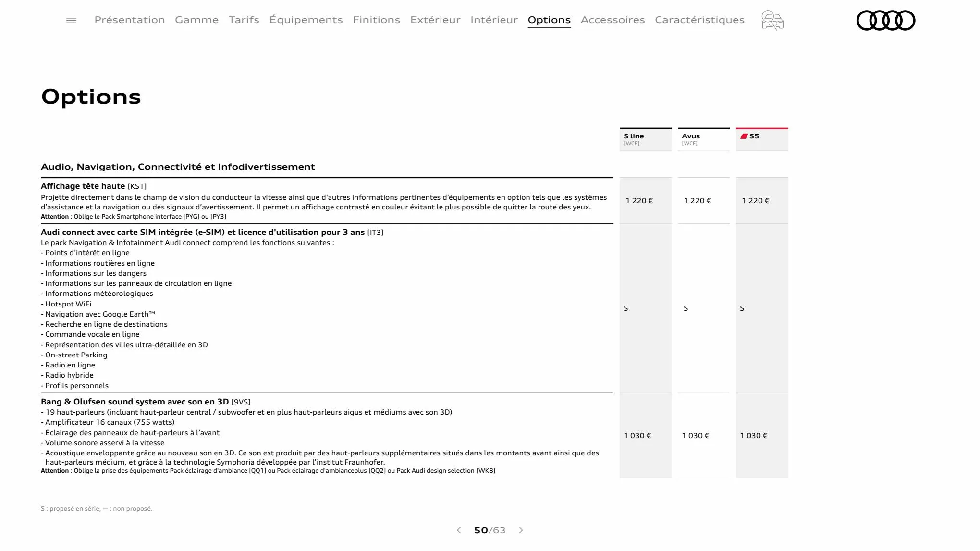Switch to the Caractéristiques tab

[x=700, y=20]
